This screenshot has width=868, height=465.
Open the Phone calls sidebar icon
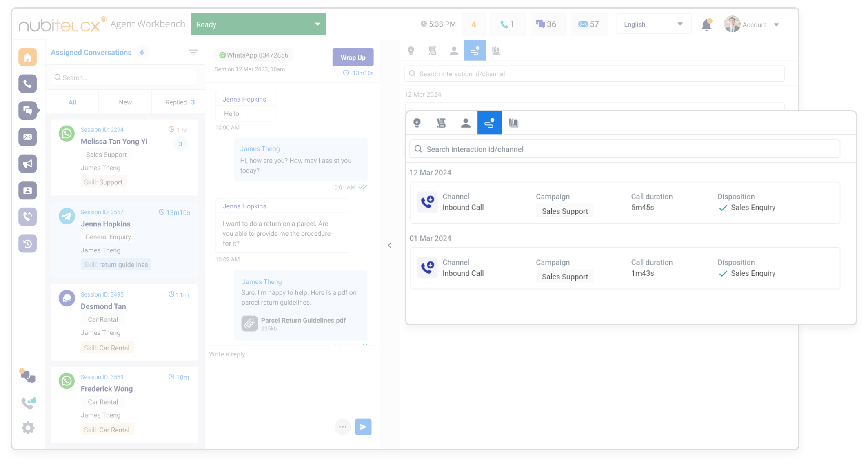[x=27, y=84]
